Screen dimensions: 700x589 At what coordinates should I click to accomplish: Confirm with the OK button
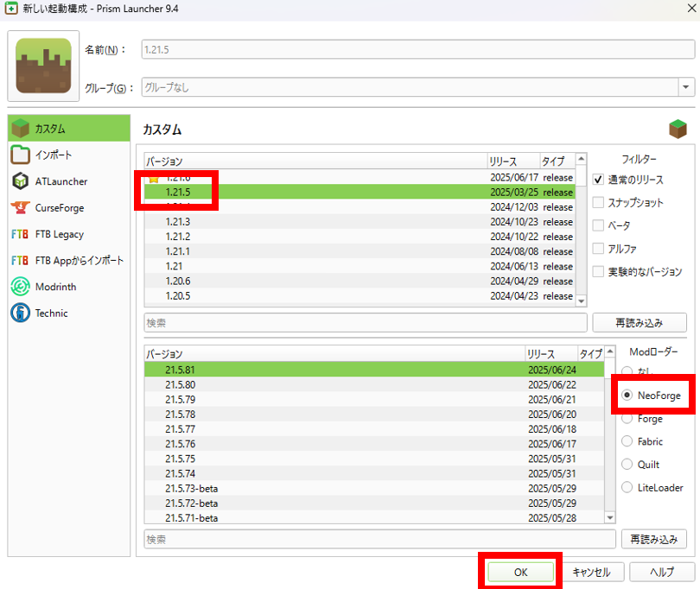tap(520, 572)
